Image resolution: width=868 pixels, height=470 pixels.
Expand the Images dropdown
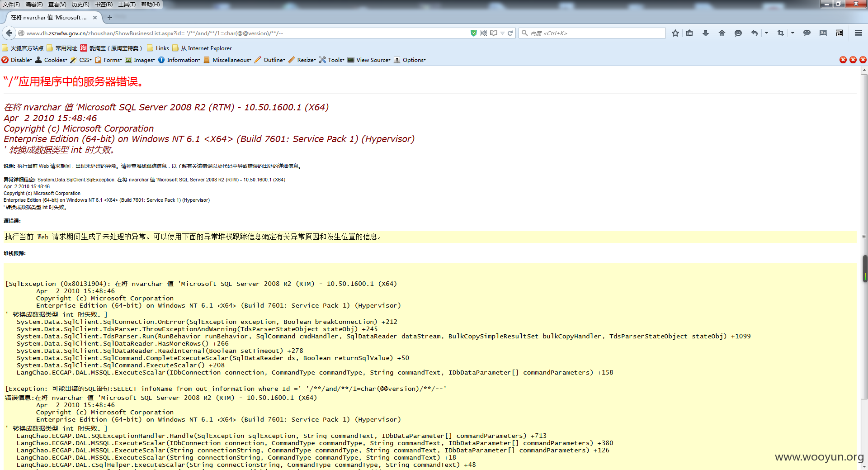[140, 60]
